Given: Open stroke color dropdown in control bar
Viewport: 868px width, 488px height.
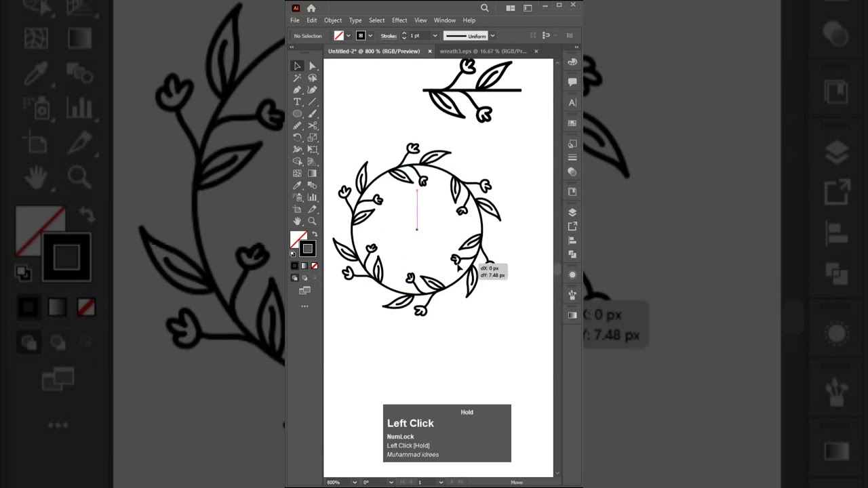Looking at the screenshot, I should point(370,36).
